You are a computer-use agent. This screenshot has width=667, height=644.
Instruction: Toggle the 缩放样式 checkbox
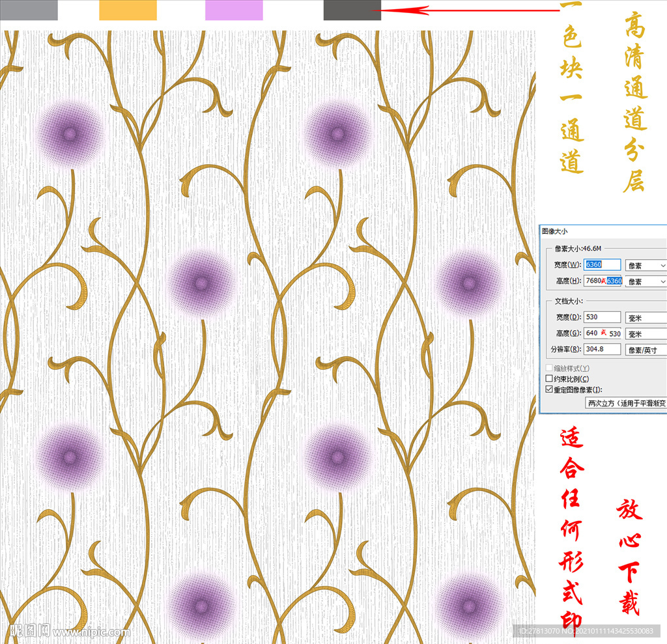pyautogui.click(x=549, y=368)
